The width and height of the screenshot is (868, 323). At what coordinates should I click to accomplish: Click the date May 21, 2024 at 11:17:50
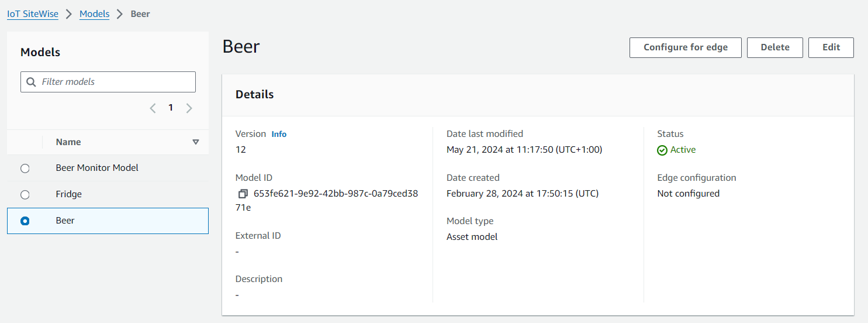coord(524,150)
